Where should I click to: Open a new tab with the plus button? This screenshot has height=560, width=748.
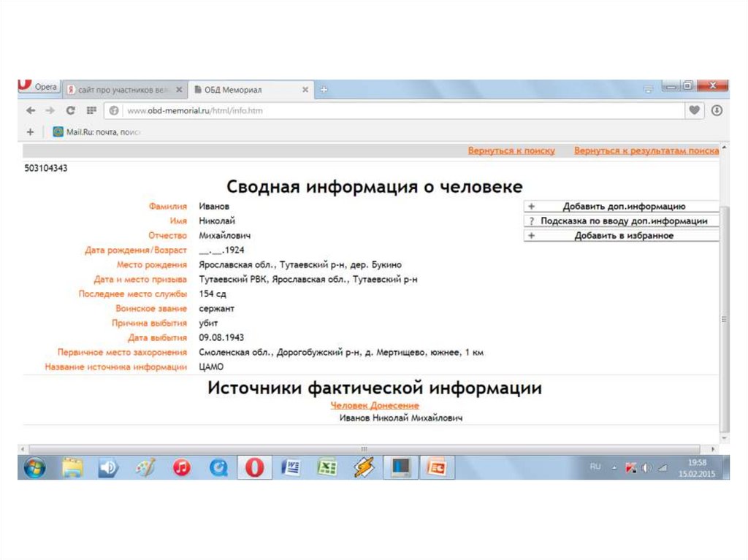coord(324,89)
